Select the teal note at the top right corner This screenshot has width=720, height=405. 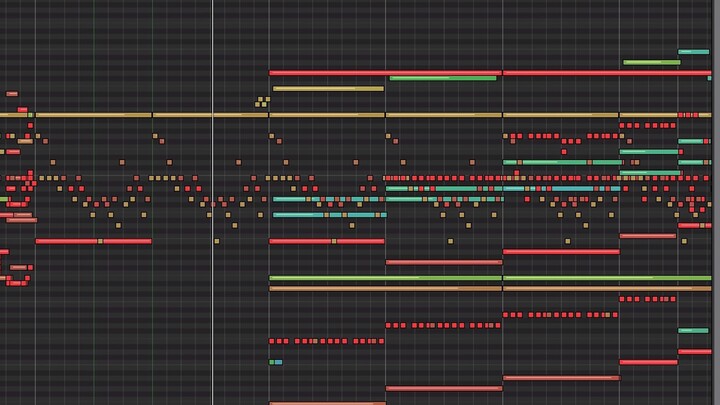(x=693, y=52)
